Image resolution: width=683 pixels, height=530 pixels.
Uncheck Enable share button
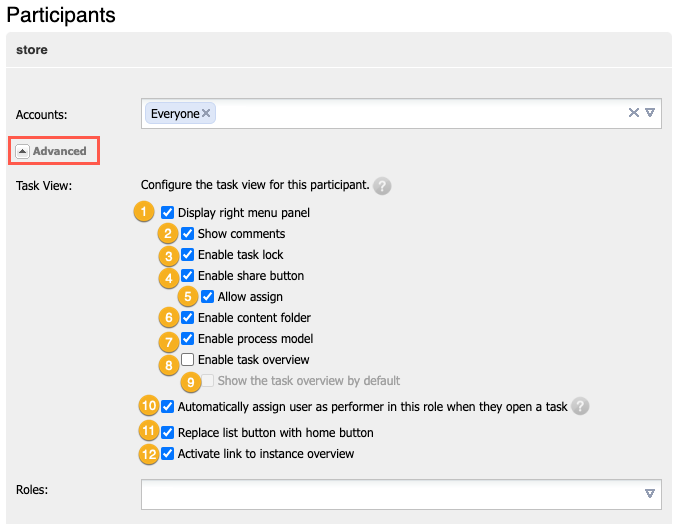click(188, 275)
